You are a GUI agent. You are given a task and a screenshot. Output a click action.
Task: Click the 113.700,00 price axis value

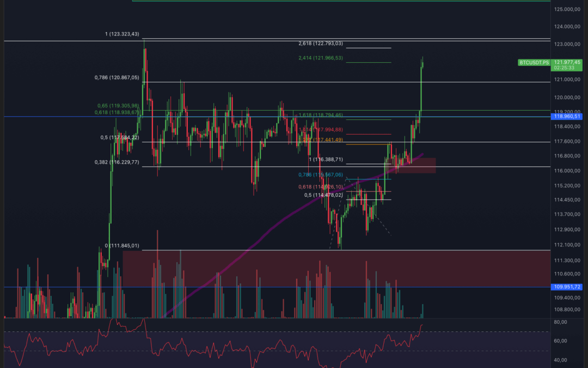pyautogui.click(x=567, y=214)
